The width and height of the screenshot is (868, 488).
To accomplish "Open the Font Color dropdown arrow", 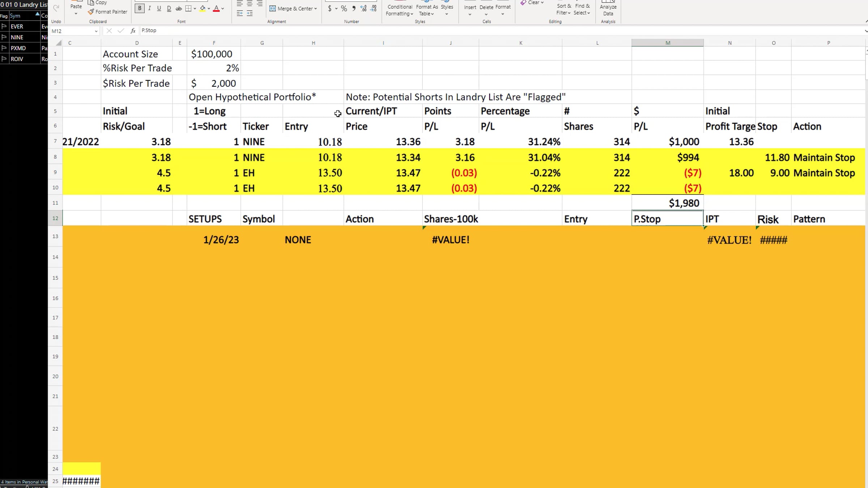I will [x=222, y=9].
